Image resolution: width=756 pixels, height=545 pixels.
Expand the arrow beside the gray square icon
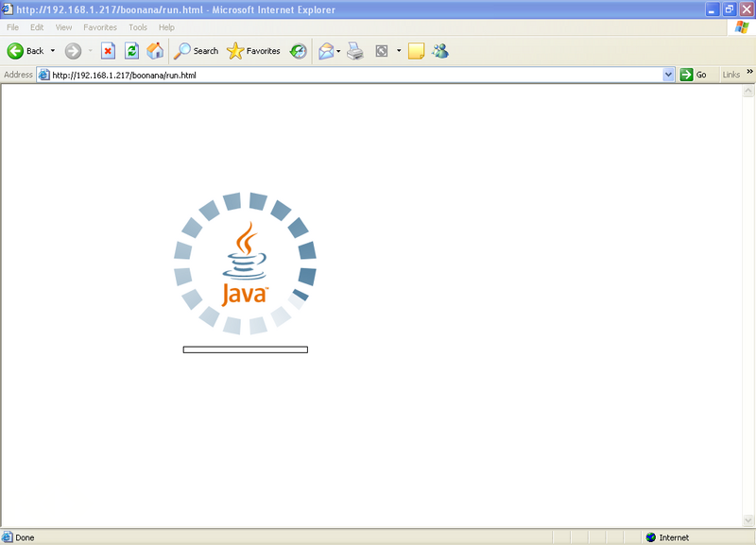coord(399,51)
